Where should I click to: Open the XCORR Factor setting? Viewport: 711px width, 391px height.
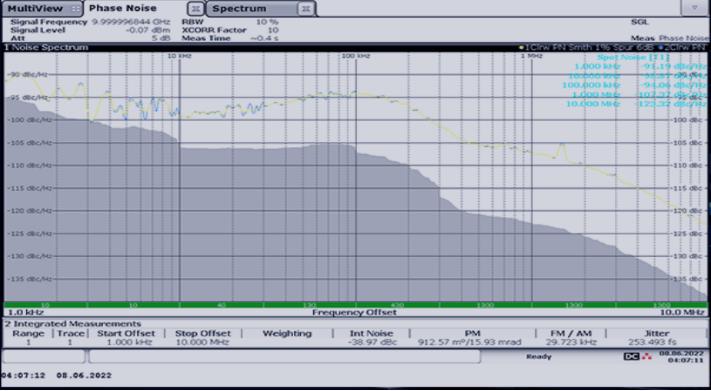tap(230, 30)
